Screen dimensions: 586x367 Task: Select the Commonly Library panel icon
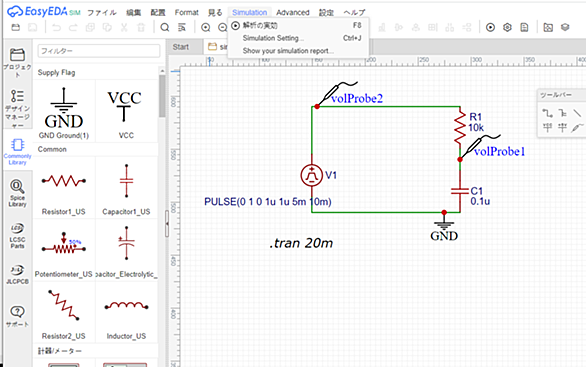tap(17, 151)
